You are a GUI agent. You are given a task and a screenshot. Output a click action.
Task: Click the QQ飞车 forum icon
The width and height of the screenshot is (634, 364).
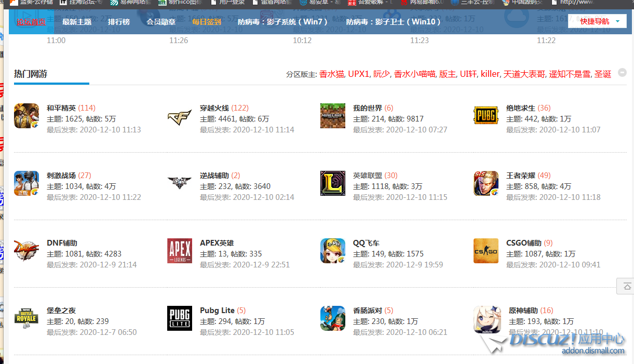(x=333, y=251)
